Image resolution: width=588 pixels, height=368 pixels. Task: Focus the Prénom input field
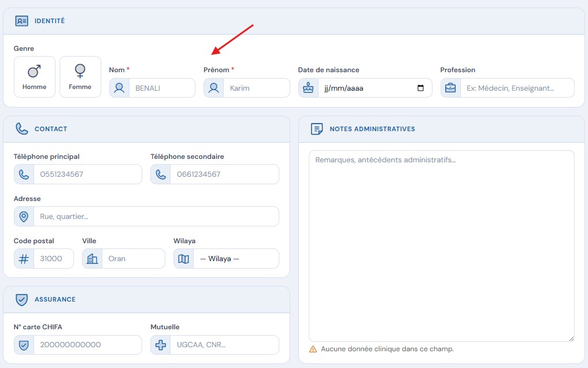coord(257,88)
